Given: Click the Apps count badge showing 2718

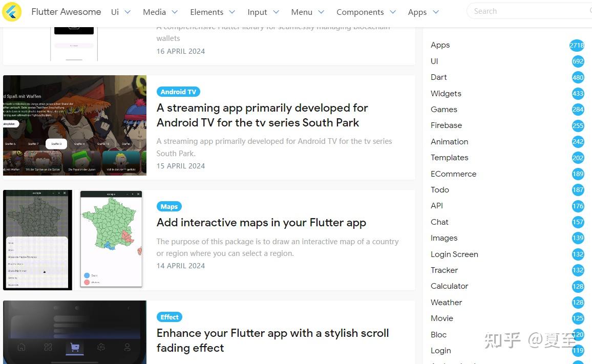Looking at the screenshot, I should point(577,45).
